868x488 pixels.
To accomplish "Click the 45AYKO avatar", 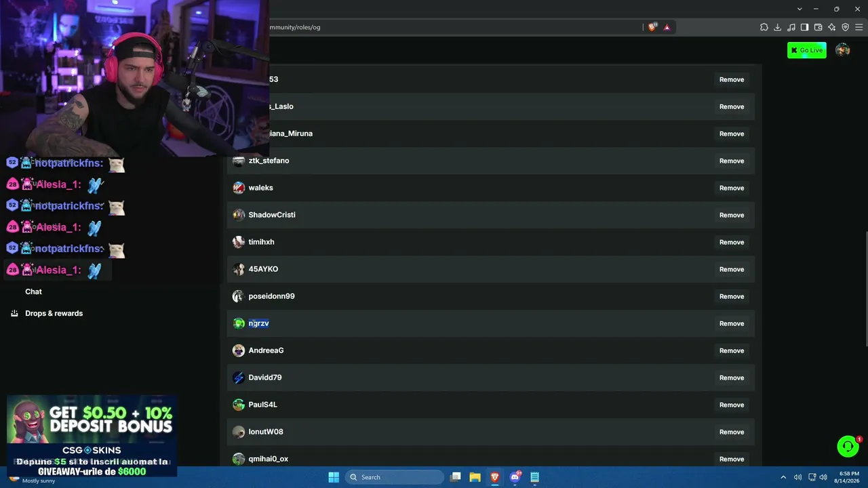I will (239, 269).
